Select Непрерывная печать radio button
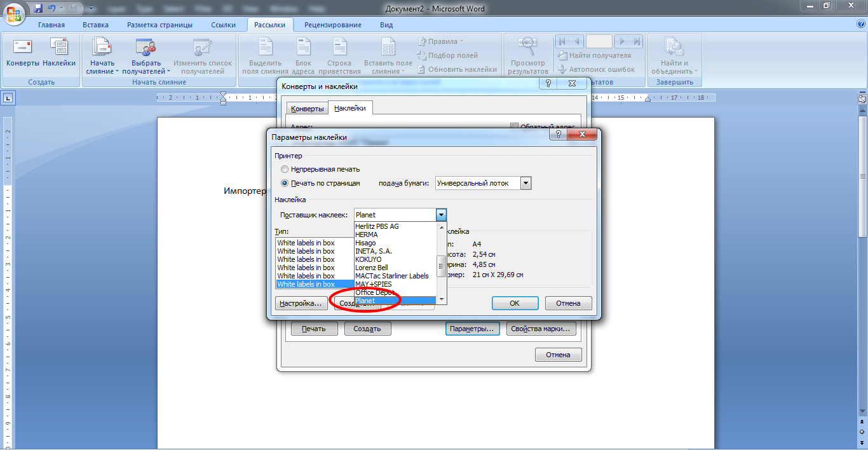Viewport: 868px width, 450px height. coord(284,169)
